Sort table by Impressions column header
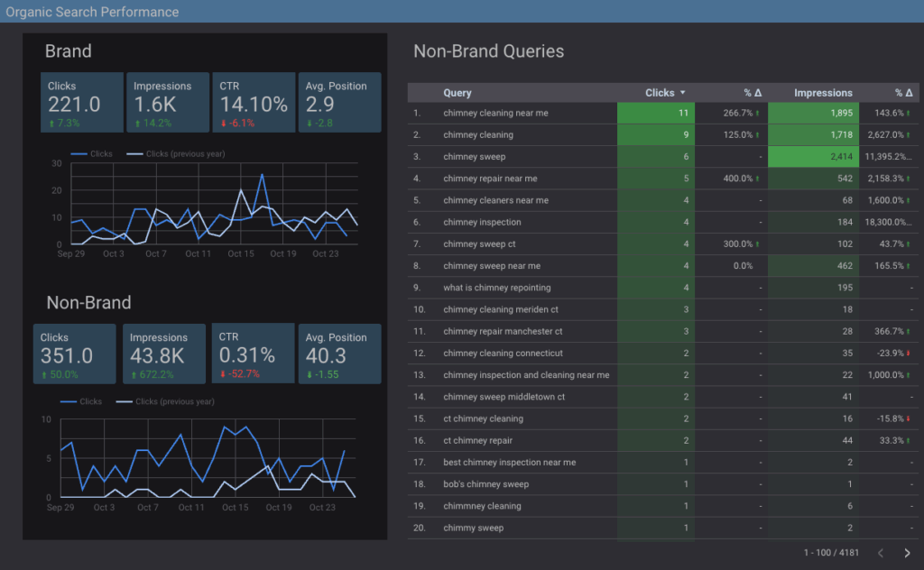Screen dimensions: 924x570 click(x=822, y=93)
